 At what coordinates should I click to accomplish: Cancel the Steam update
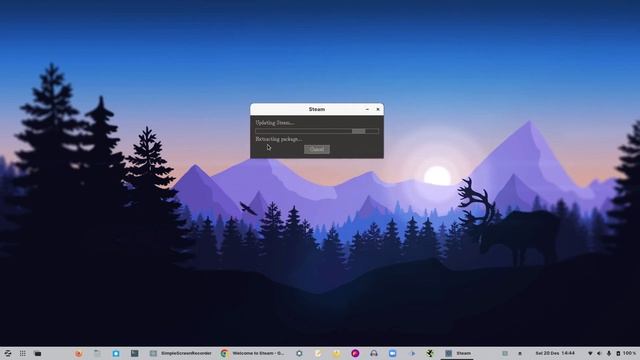coord(317,149)
